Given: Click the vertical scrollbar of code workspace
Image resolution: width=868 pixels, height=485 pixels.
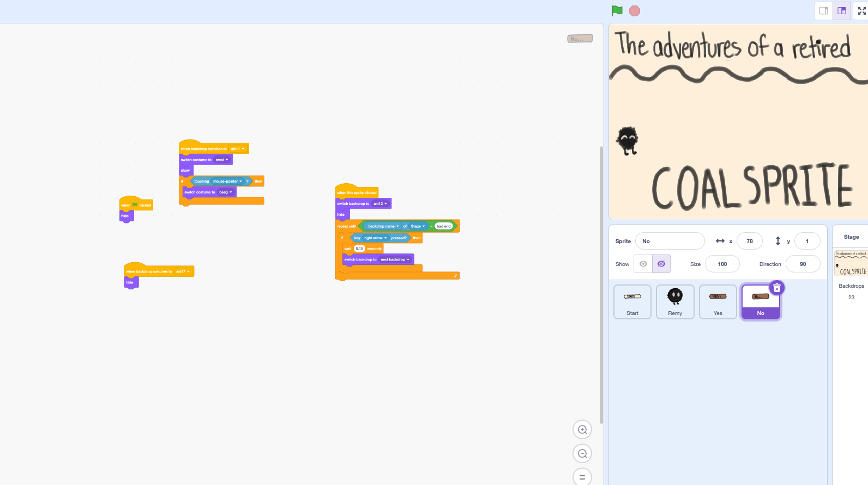Looking at the screenshot, I should pyautogui.click(x=601, y=284).
